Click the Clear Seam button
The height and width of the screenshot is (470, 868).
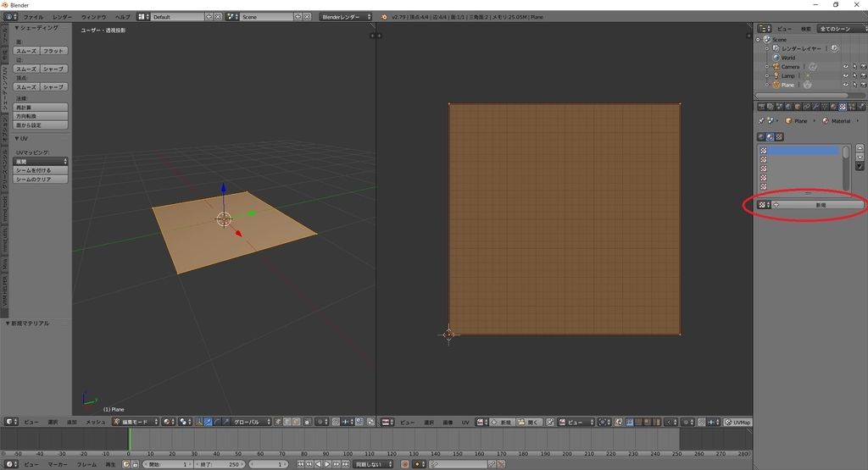click(x=41, y=180)
